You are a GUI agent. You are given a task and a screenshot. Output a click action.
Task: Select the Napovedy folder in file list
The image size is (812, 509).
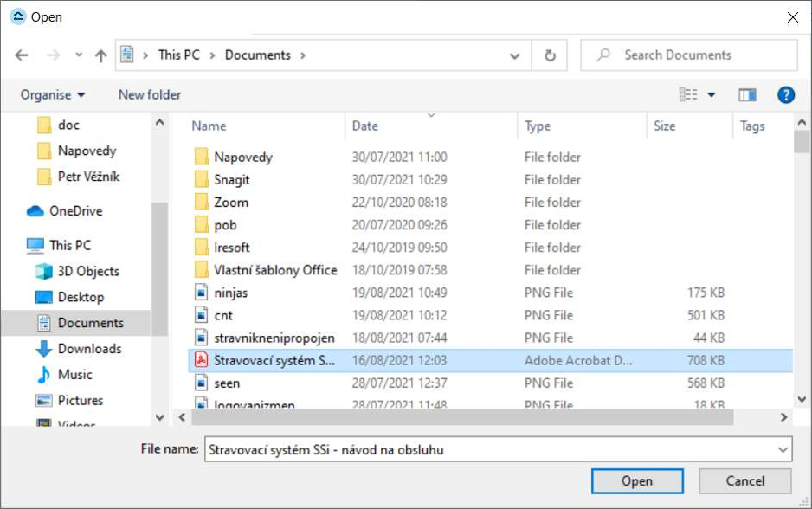coord(243,157)
